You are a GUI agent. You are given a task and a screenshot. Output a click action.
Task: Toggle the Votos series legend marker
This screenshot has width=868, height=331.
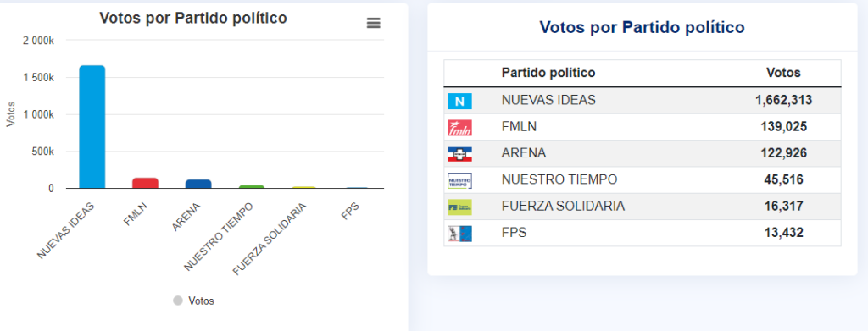click(x=178, y=301)
